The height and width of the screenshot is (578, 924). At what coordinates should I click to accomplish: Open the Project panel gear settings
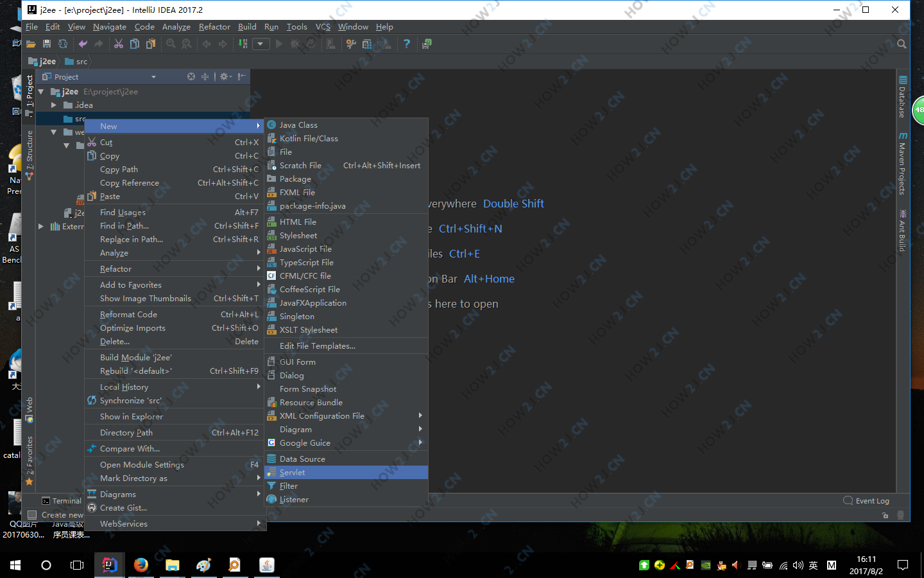225,76
